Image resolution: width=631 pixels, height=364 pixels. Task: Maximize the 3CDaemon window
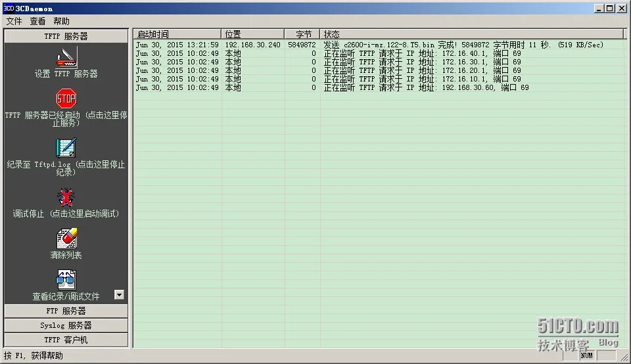[610, 8]
